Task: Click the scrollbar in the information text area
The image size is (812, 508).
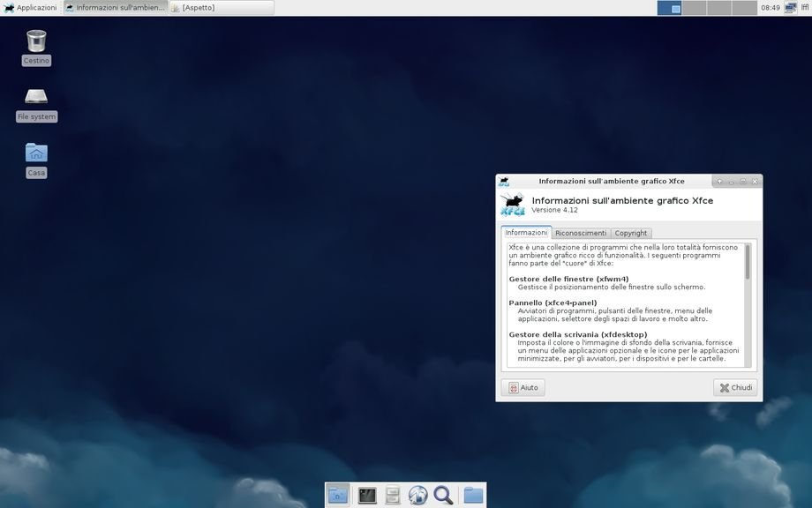Action: 748,262
